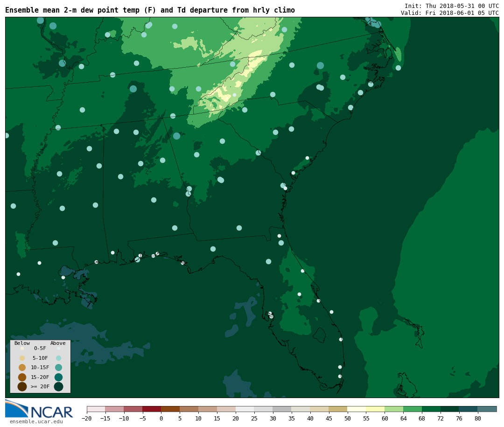The width and height of the screenshot is (504, 427).
Task: Pick the brown swatch between 0 and 5
Action: pyautogui.click(x=170, y=409)
